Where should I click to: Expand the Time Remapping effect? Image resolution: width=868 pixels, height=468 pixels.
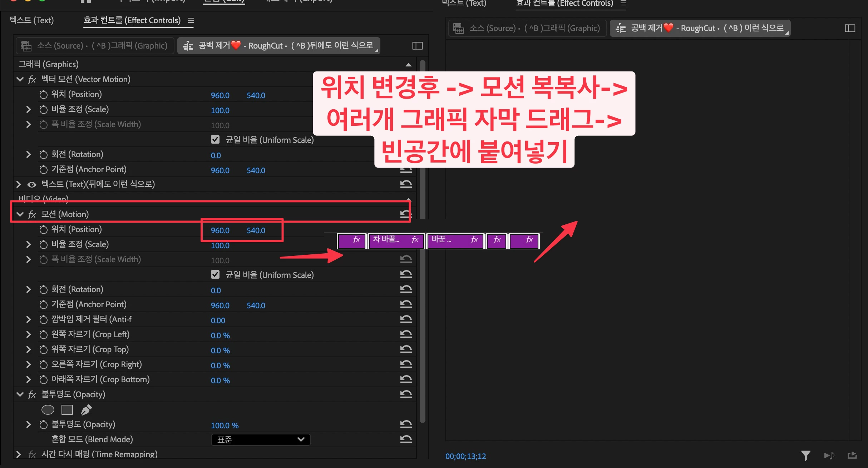pos(19,454)
